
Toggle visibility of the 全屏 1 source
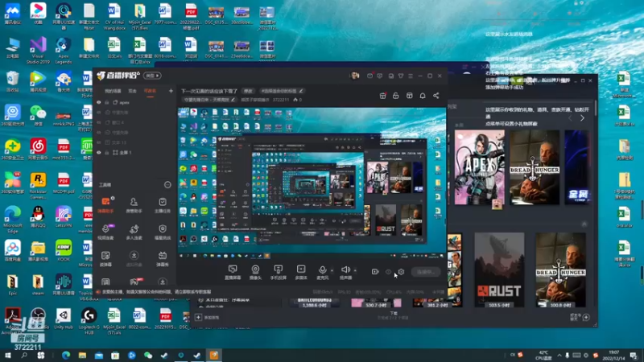pos(98,152)
